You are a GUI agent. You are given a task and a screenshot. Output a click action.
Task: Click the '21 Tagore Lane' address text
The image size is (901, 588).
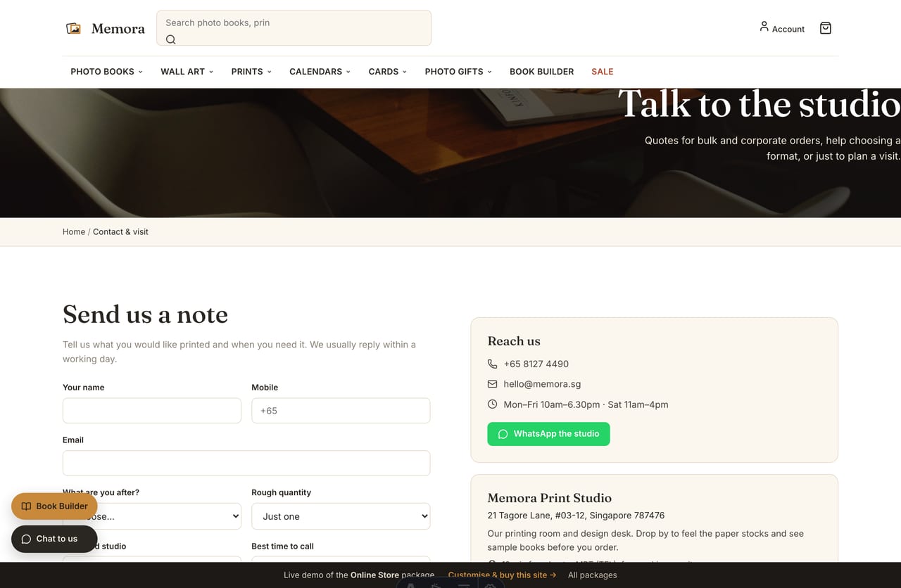576,516
